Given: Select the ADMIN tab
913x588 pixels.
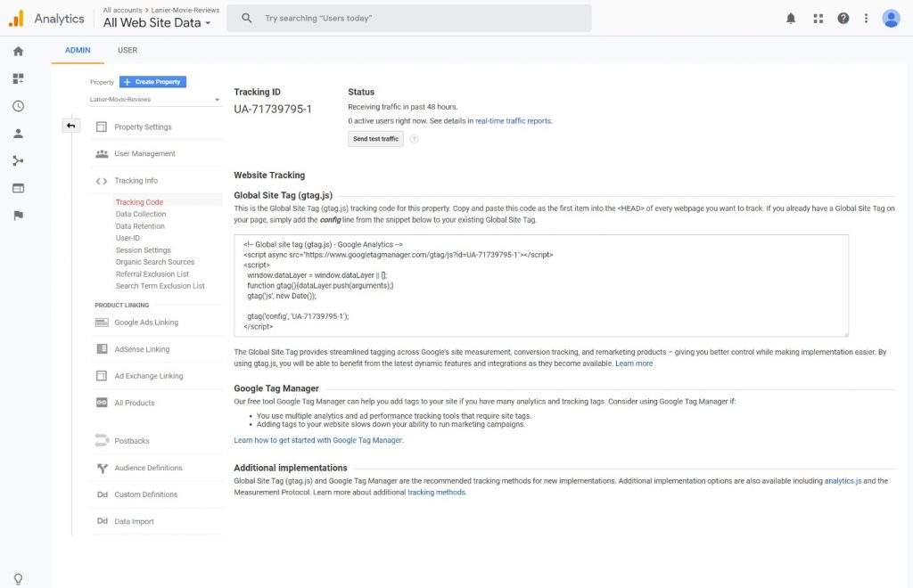Looking at the screenshot, I should (x=77, y=50).
